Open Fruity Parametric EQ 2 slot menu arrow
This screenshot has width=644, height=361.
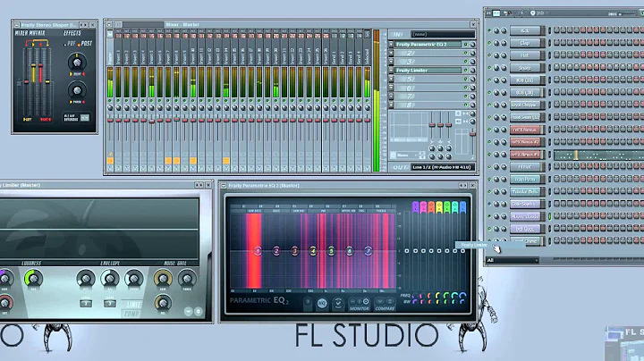(x=392, y=45)
